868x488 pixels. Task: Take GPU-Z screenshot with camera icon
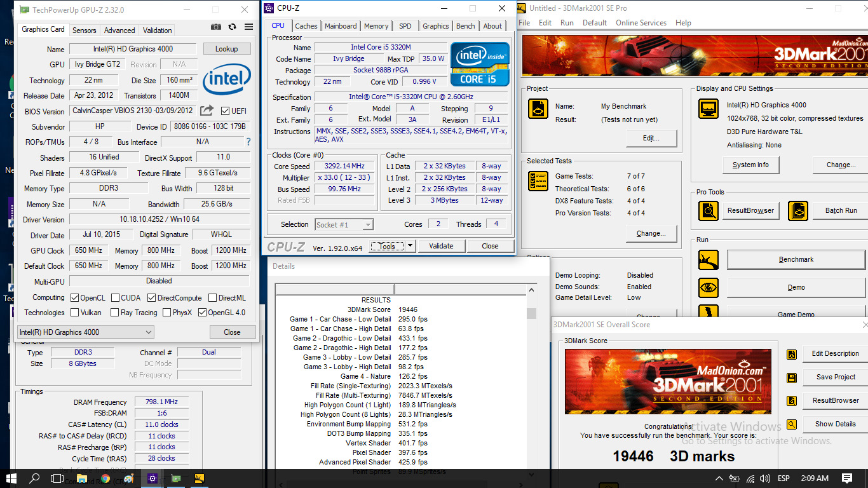[x=216, y=27]
